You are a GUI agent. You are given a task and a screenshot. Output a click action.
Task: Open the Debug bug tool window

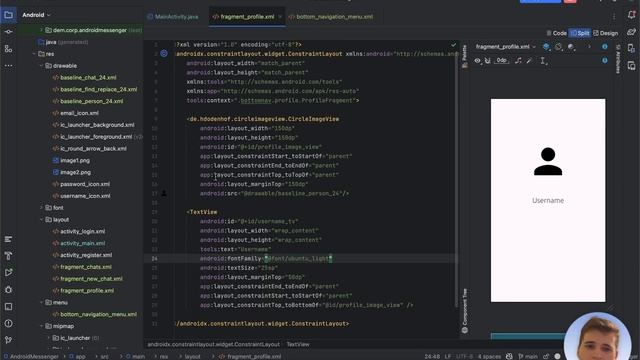point(8,289)
